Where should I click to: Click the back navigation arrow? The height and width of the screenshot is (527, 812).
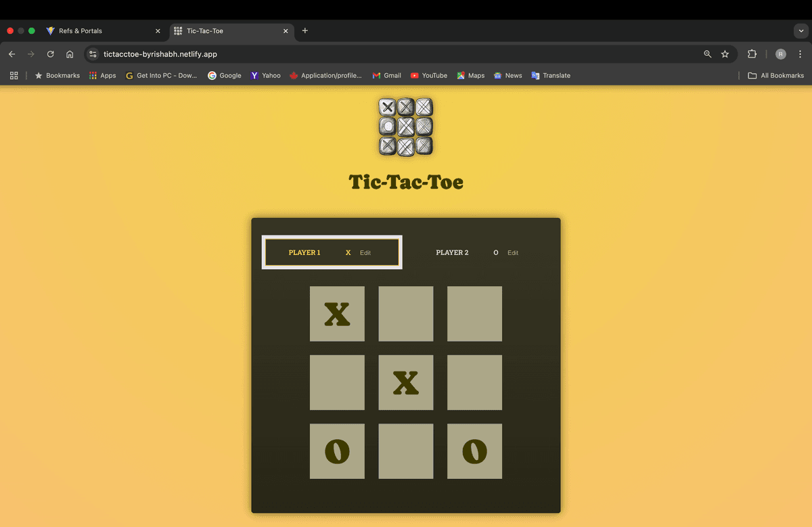point(12,54)
